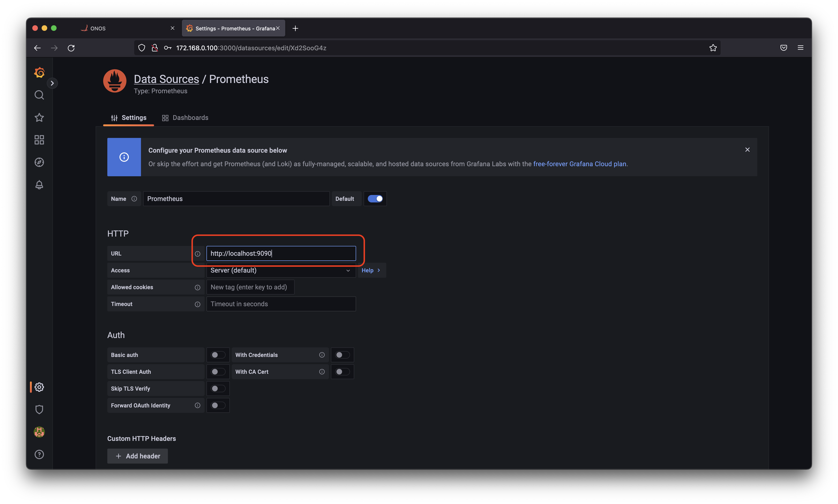Switch to the Dashboards tab
838x504 pixels.
pyautogui.click(x=185, y=118)
